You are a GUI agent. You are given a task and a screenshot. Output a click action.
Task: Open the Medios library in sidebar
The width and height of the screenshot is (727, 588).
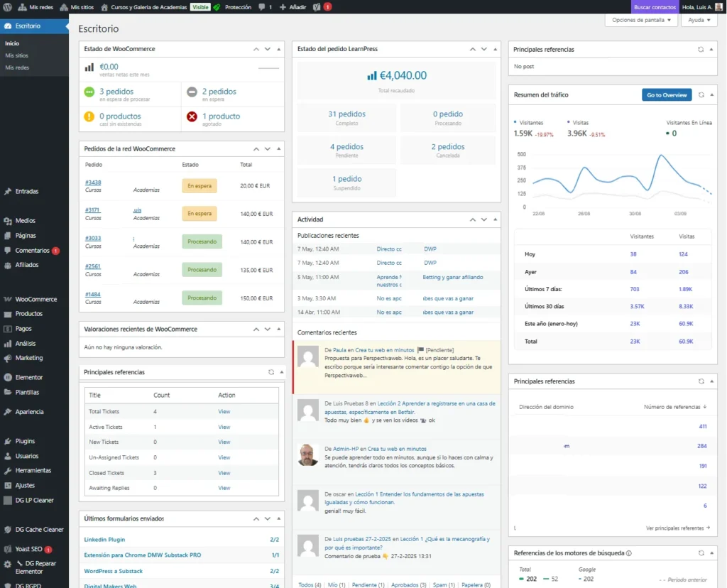tap(26, 221)
